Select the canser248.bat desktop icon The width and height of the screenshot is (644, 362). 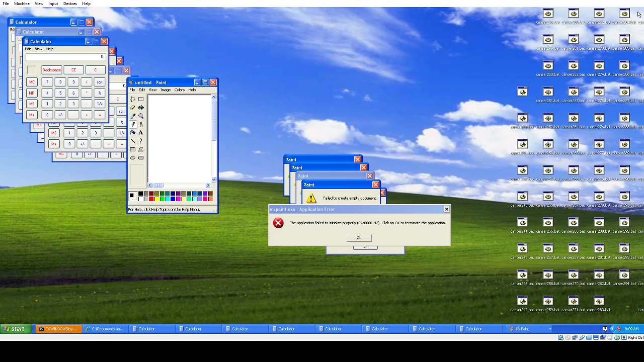[x=548, y=16]
